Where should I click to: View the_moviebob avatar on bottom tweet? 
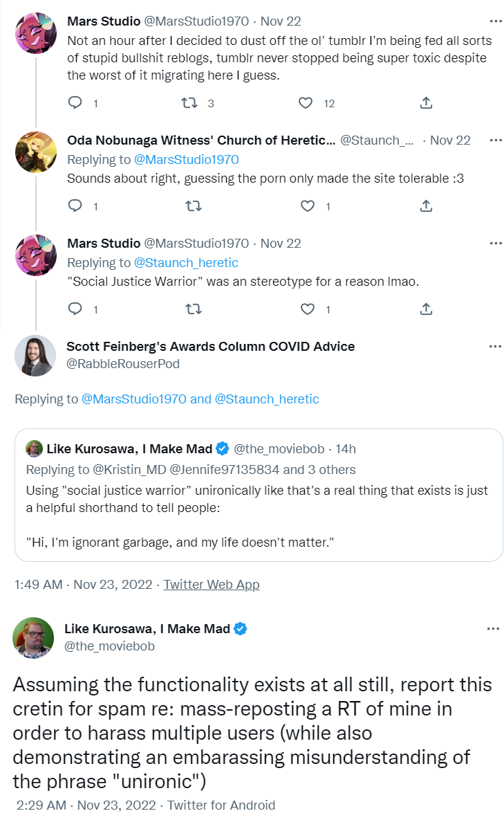pos(33,637)
